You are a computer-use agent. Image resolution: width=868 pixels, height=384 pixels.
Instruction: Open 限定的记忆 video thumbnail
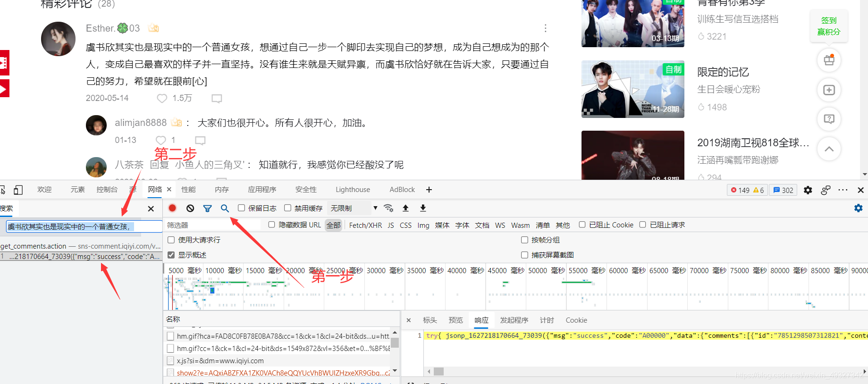632,89
